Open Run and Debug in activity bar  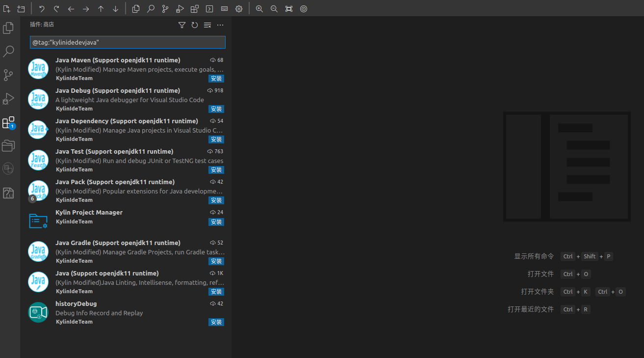click(x=8, y=99)
